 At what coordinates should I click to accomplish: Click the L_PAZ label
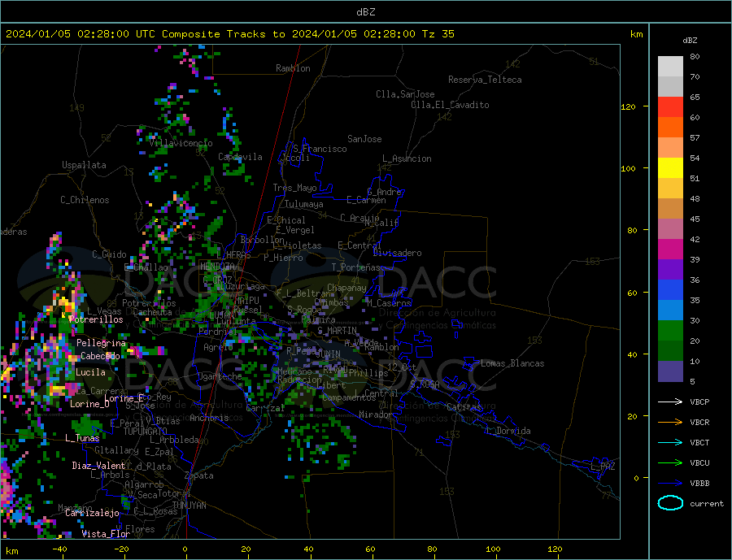[603, 467]
